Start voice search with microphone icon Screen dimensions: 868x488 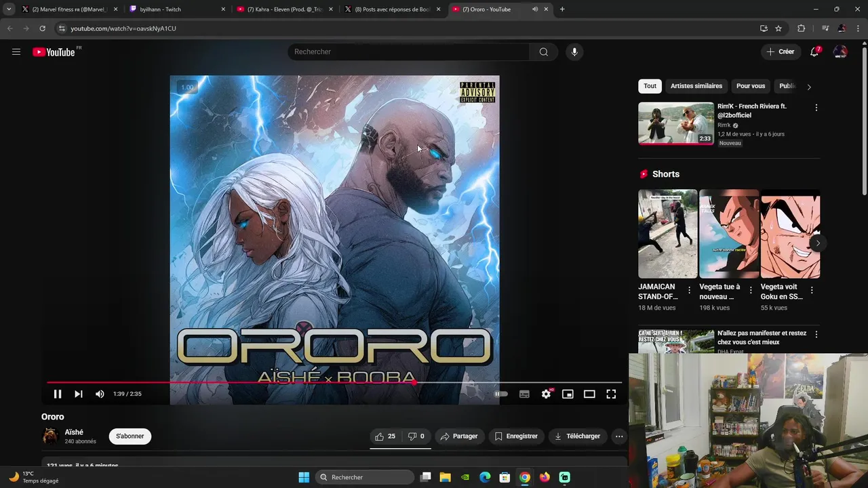click(574, 52)
